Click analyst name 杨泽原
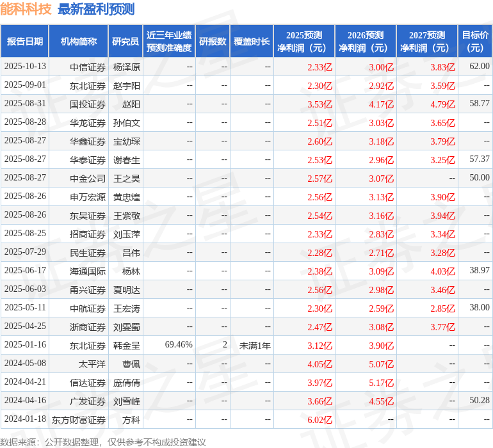 coord(126,67)
